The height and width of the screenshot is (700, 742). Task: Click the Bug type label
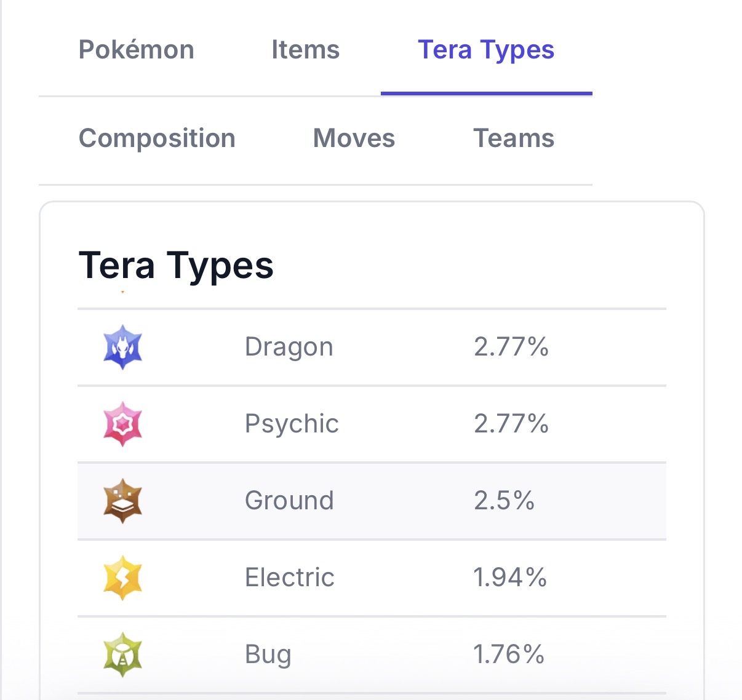(268, 654)
